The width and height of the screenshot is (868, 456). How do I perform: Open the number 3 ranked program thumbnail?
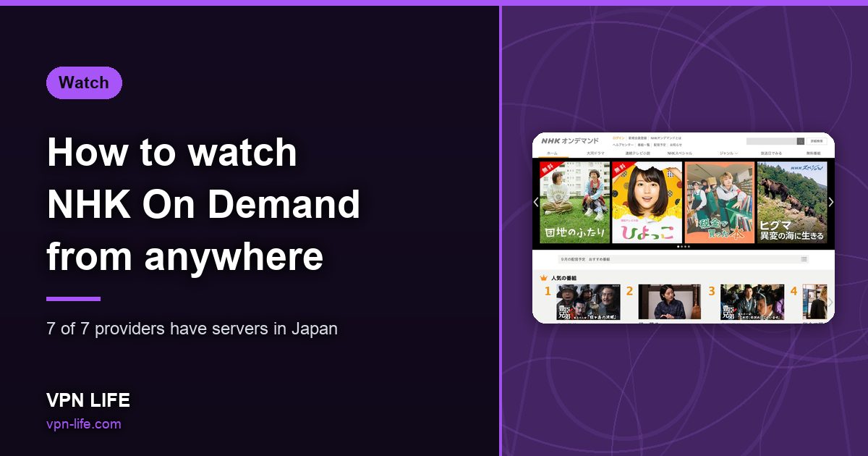[752, 302]
